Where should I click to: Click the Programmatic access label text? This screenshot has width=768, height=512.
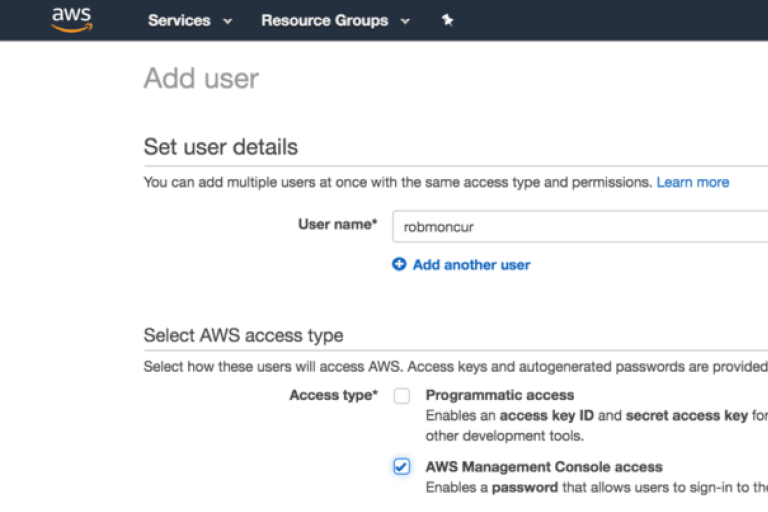coord(499,395)
